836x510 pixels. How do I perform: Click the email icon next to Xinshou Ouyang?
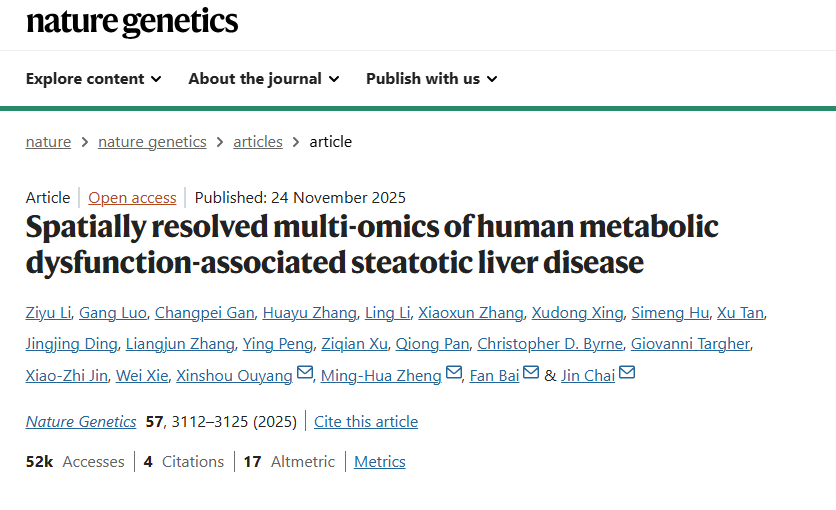(x=305, y=375)
